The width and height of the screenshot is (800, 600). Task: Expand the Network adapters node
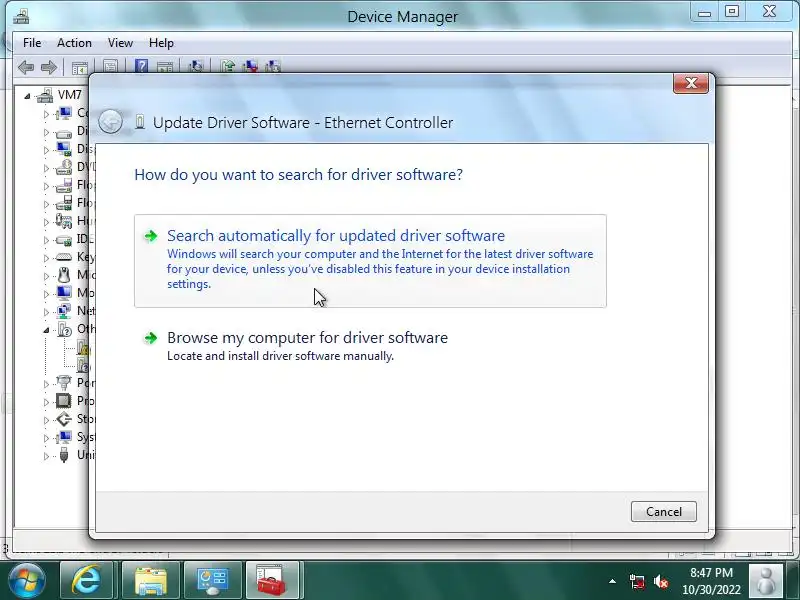click(46, 312)
